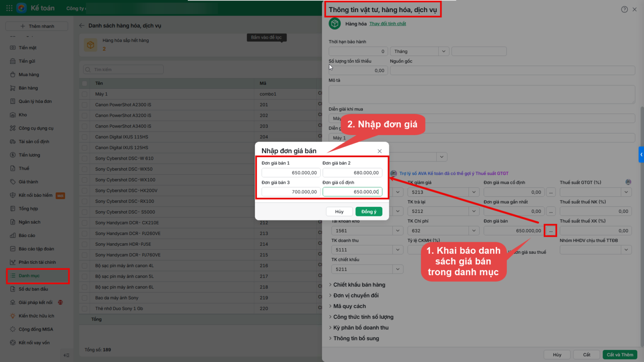Viewport: 644px width, 362px height.
Task: Click the Cất button
Action: pos(587,355)
